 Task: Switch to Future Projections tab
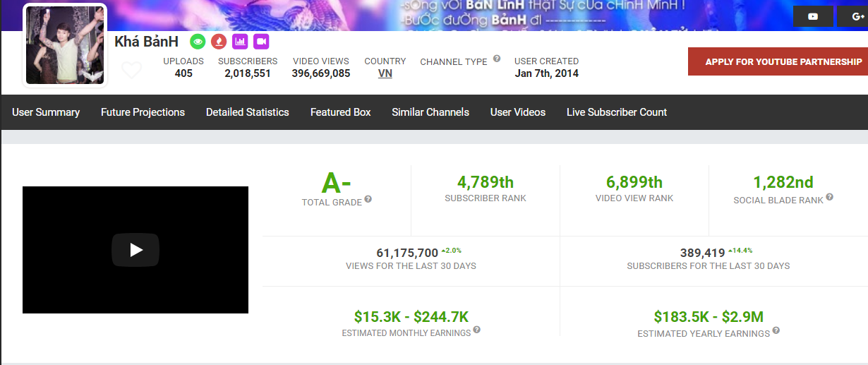[x=143, y=112]
